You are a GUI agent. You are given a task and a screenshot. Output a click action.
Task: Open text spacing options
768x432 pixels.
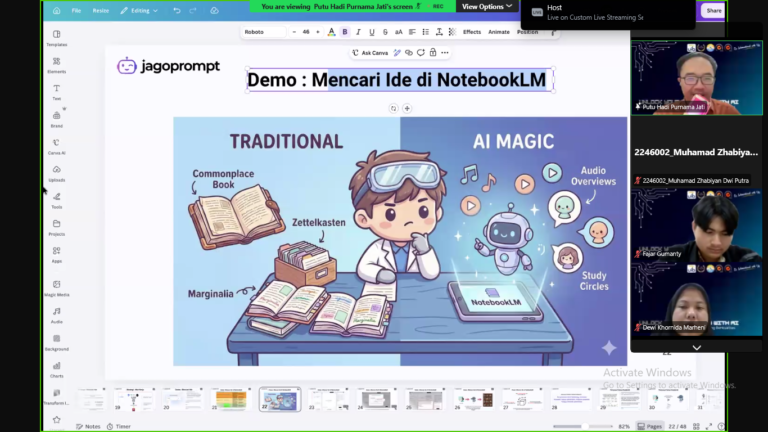[439, 32]
